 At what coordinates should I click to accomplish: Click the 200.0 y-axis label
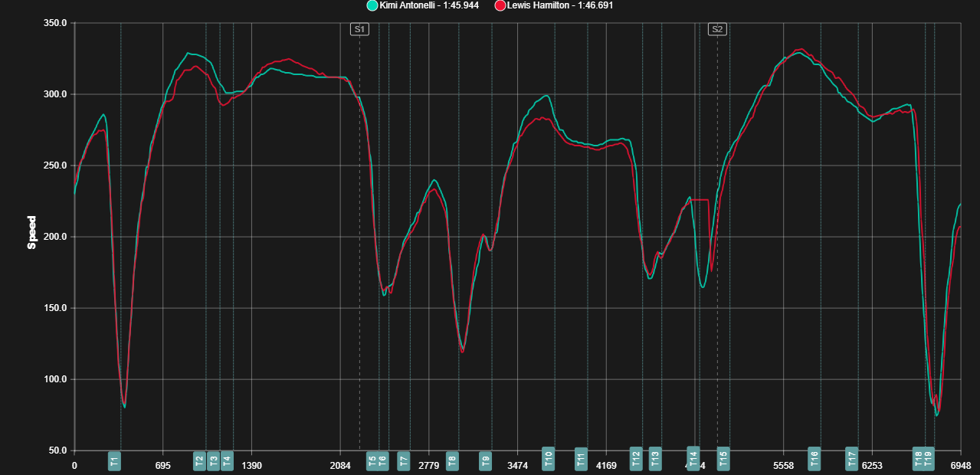point(57,237)
